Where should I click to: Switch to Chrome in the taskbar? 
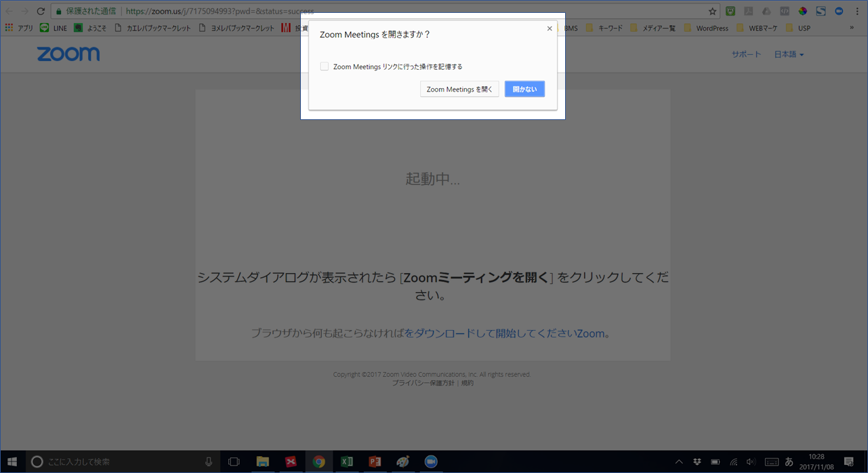318,461
